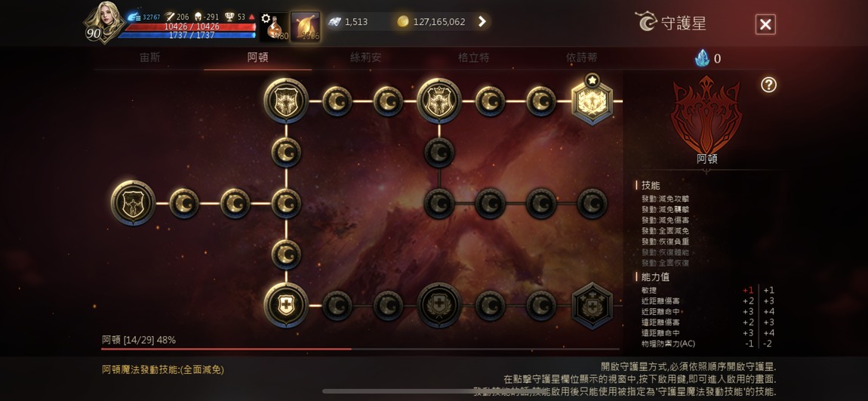Screen dimensions: 868x401
Task: Click the leftmost shield node on middle row
Action: 133,202
